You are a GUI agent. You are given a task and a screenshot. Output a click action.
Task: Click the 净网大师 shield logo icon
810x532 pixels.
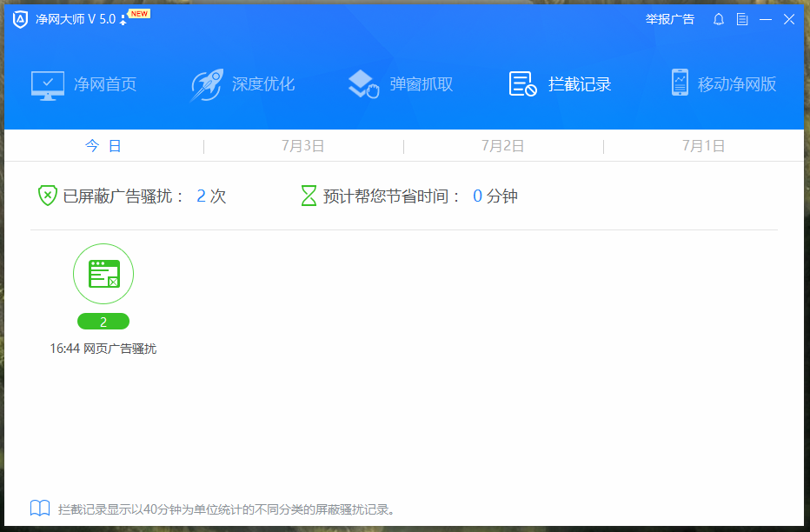[x=20, y=20]
